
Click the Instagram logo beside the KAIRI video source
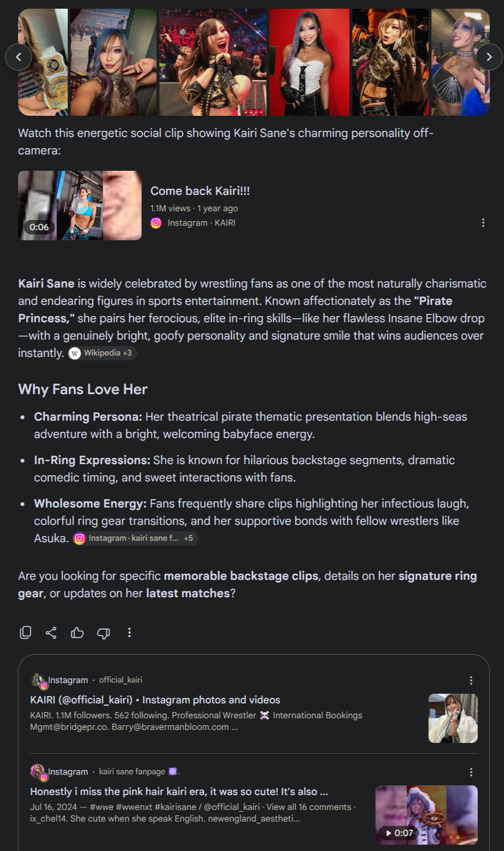click(x=156, y=223)
